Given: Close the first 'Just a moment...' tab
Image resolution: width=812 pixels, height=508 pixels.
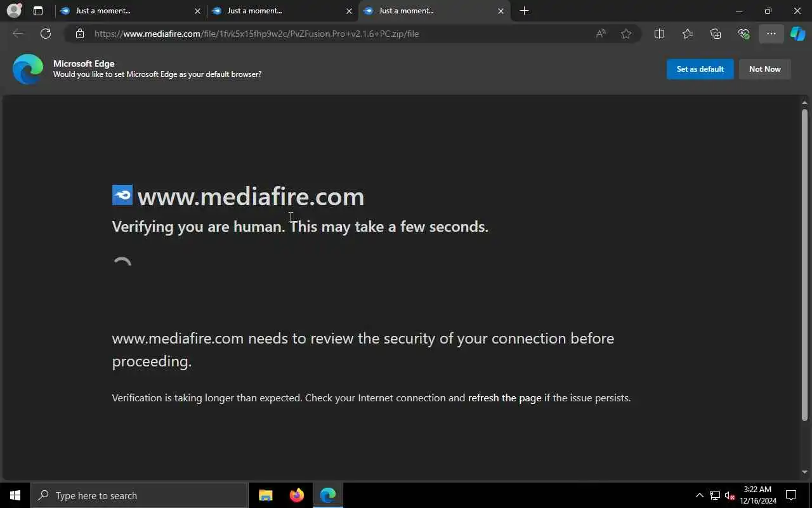Looking at the screenshot, I should point(197,11).
